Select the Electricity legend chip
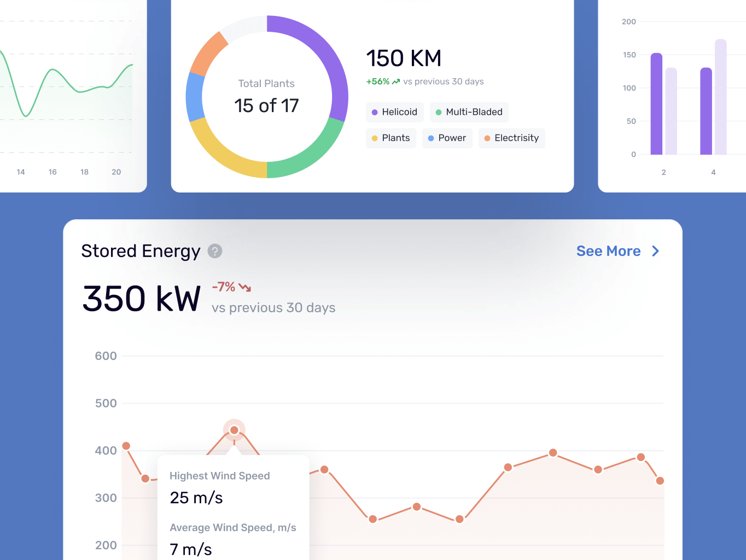 (x=511, y=138)
